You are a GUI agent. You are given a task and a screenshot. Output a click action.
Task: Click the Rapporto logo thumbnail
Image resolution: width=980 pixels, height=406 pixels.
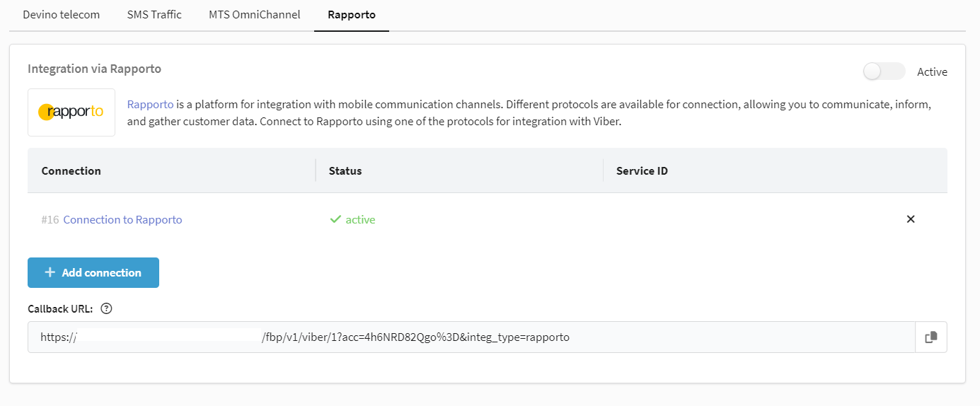click(x=71, y=112)
